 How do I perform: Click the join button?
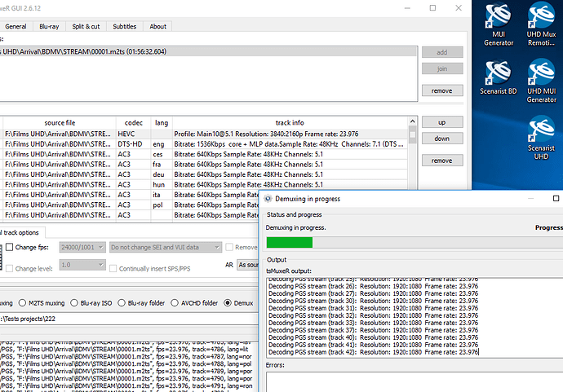442,68
